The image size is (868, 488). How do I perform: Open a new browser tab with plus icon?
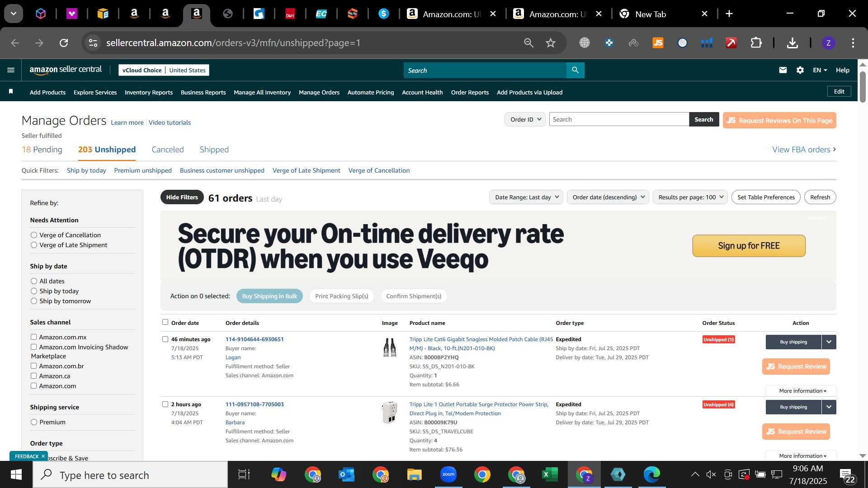729,14
